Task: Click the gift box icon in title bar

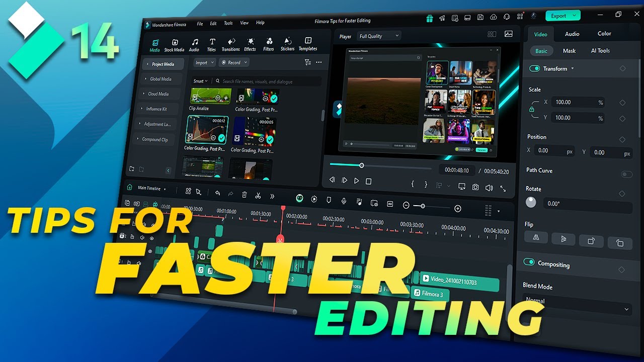Action: click(429, 18)
